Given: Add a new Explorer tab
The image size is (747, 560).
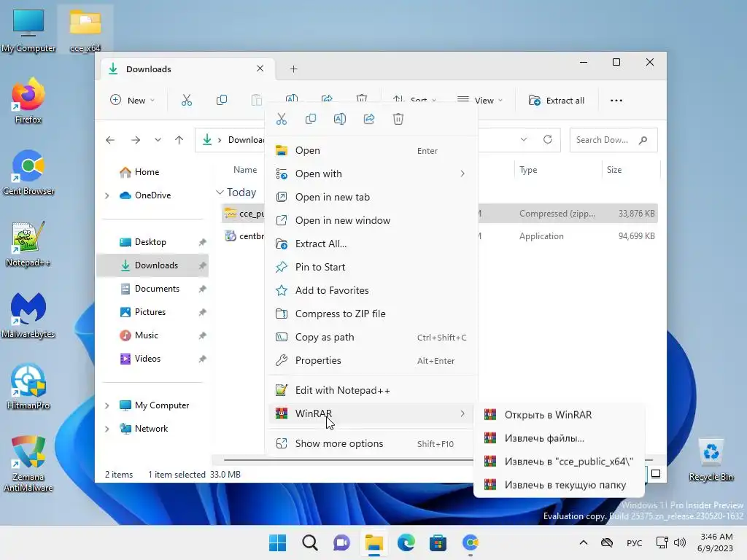Looking at the screenshot, I should (293, 69).
